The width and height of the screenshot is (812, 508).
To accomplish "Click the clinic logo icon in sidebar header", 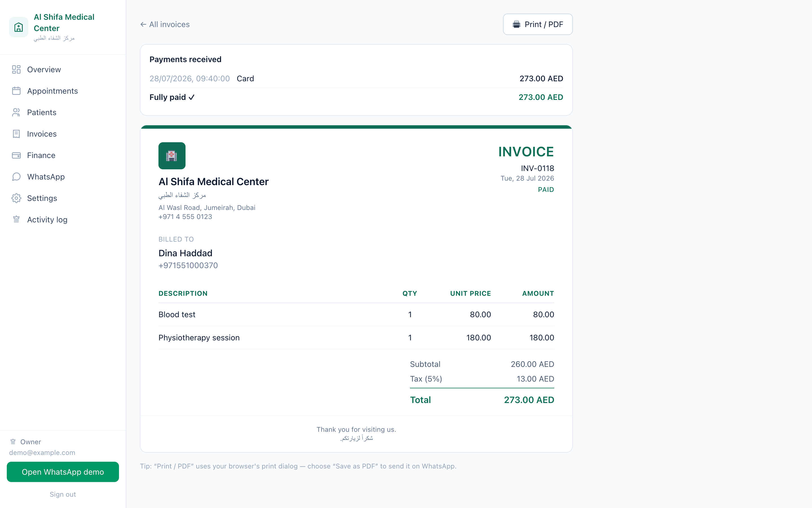I will tap(18, 27).
